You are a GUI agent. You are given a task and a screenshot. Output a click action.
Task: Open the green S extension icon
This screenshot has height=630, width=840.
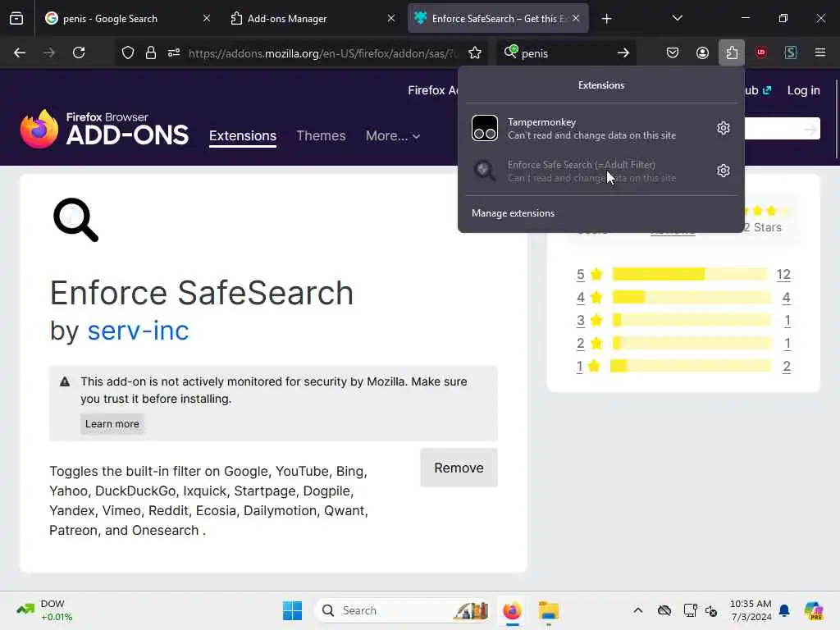pos(791,52)
